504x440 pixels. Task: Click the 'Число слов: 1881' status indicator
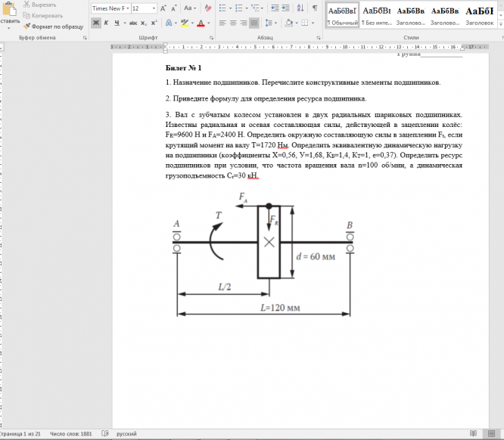pyautogui.click(x=70, y=435)
